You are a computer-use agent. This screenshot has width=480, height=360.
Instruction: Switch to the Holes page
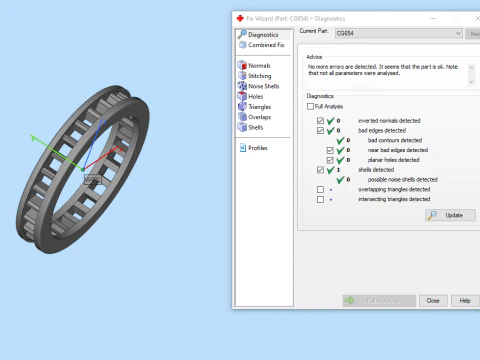(256, 96)
